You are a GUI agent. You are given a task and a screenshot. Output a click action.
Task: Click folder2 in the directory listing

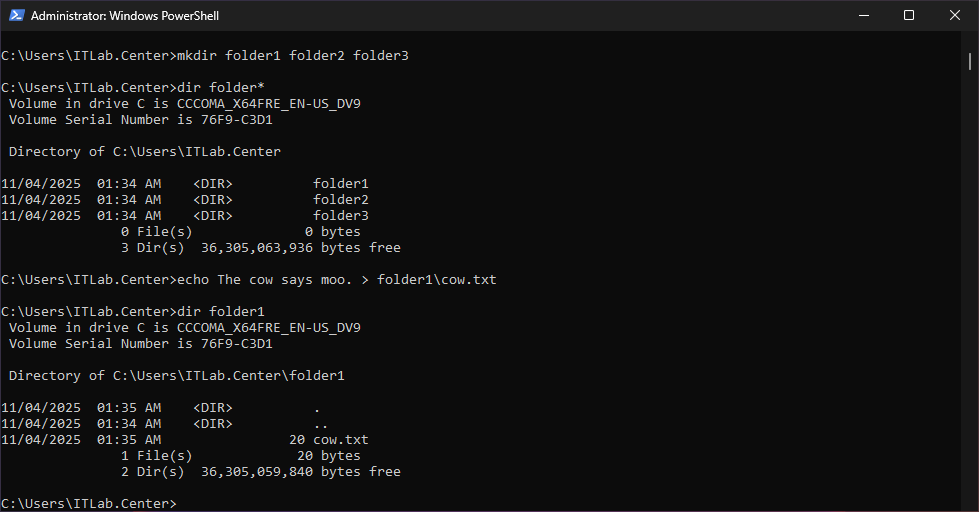point(340,200)
